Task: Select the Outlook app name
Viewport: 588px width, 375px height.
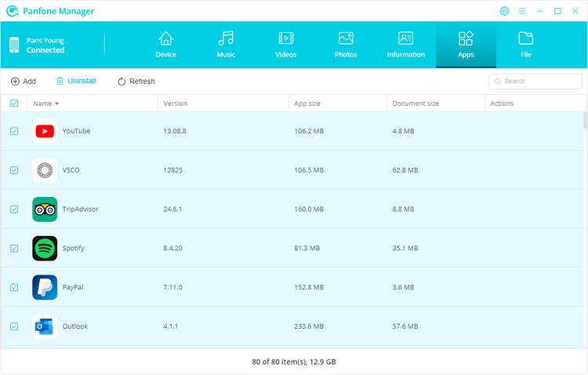Action: (x=75, y=326)
